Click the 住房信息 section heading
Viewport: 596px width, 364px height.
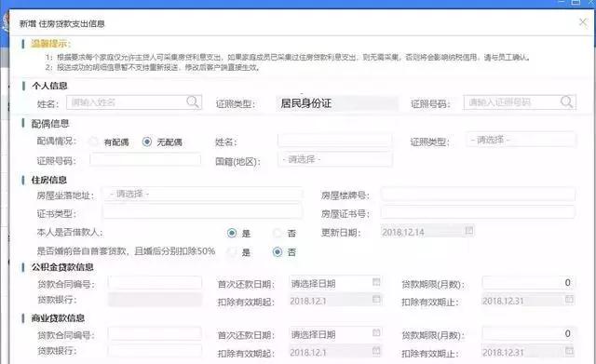[49, 180]
